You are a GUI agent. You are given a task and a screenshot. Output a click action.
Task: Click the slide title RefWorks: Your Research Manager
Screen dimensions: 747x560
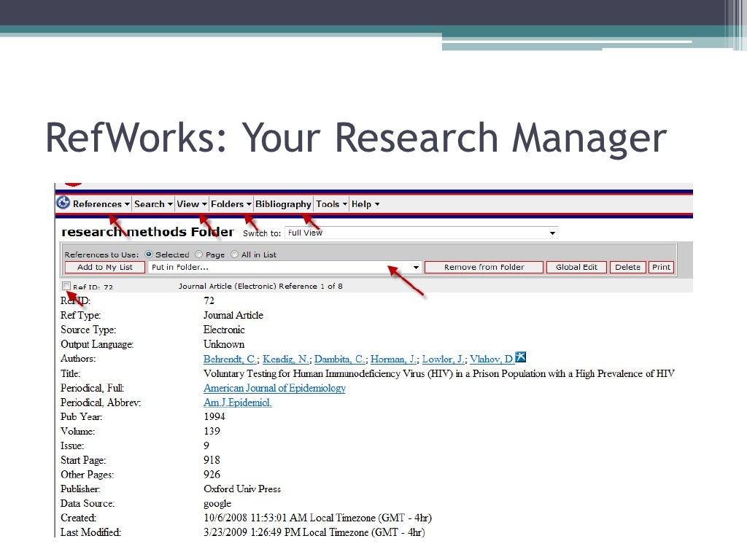[x=356, y=138]
